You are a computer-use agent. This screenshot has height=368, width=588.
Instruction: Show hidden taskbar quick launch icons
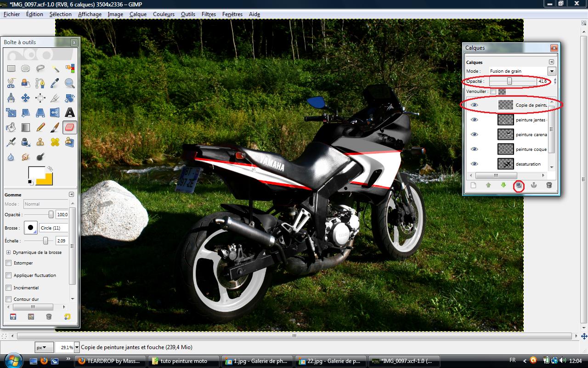tap(68, 359)
